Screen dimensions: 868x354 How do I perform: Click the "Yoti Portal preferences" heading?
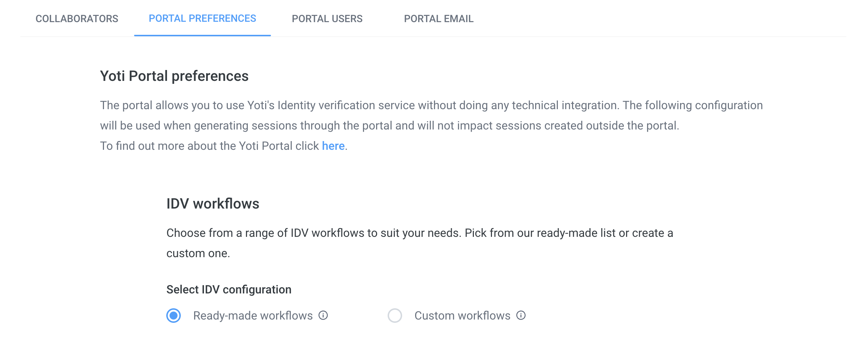pos(174,76)
